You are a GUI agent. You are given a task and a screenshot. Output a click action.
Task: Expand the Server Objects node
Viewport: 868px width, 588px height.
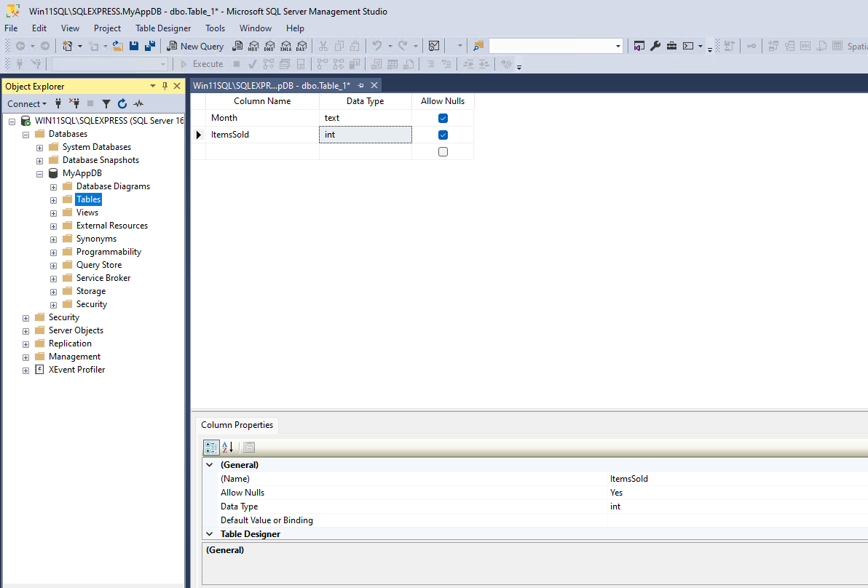(26, 331)
